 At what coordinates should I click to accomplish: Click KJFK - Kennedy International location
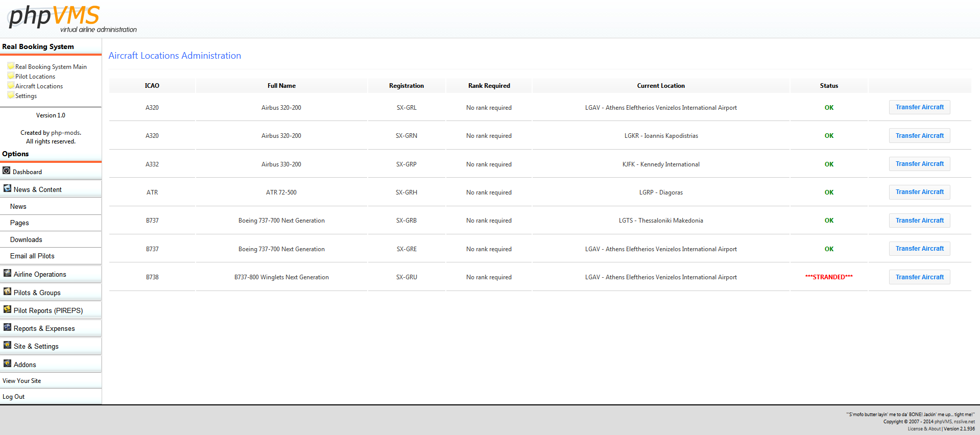pos(661,164)
